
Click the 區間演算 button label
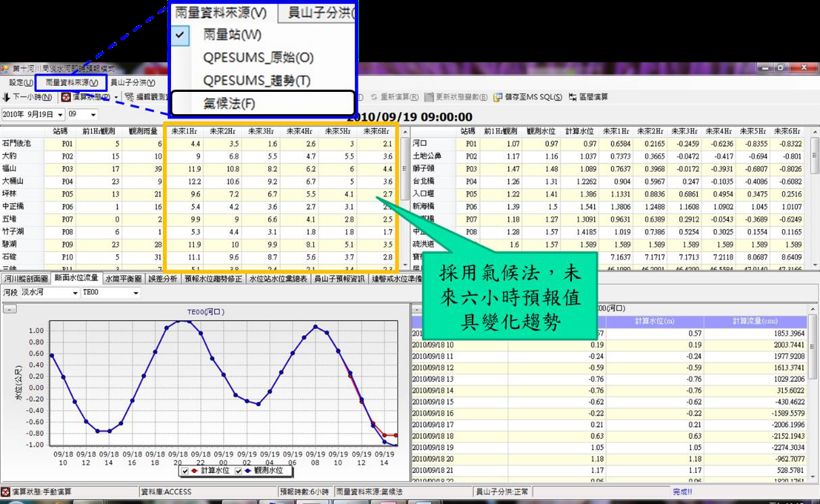594,97
